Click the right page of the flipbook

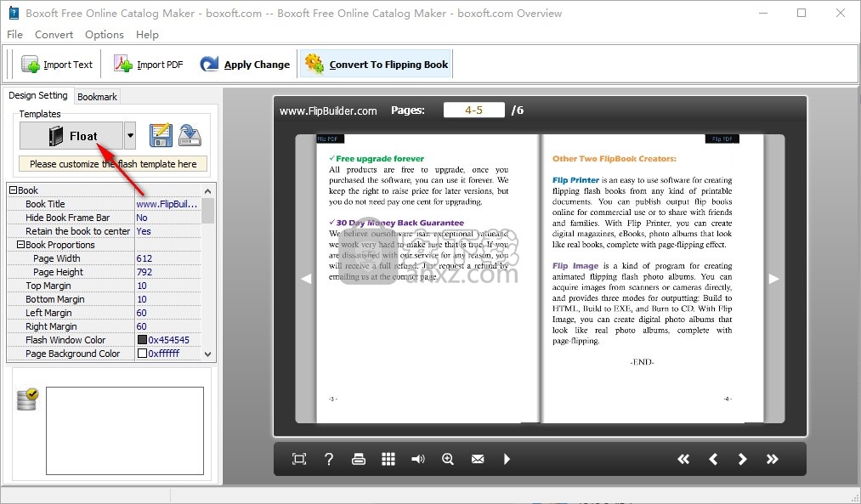coord(653,279)
